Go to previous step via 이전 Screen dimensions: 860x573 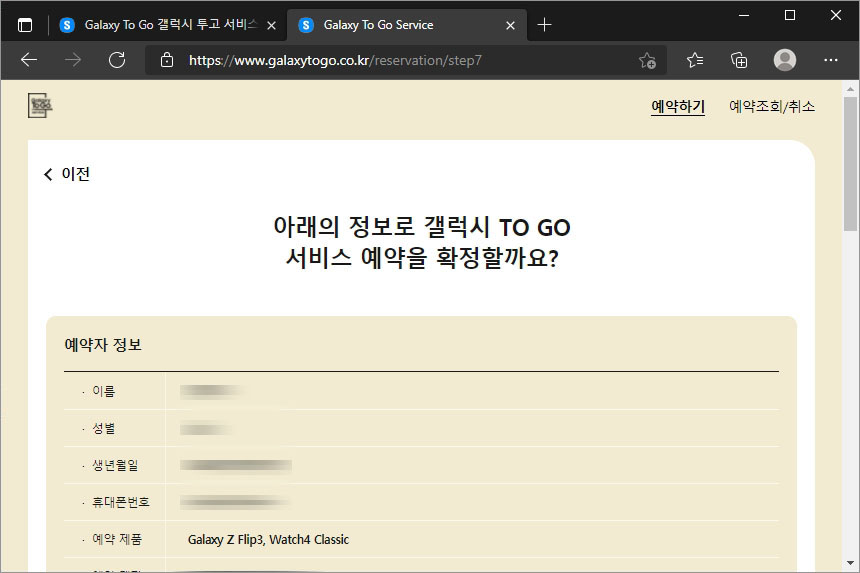tap(67, 174)
